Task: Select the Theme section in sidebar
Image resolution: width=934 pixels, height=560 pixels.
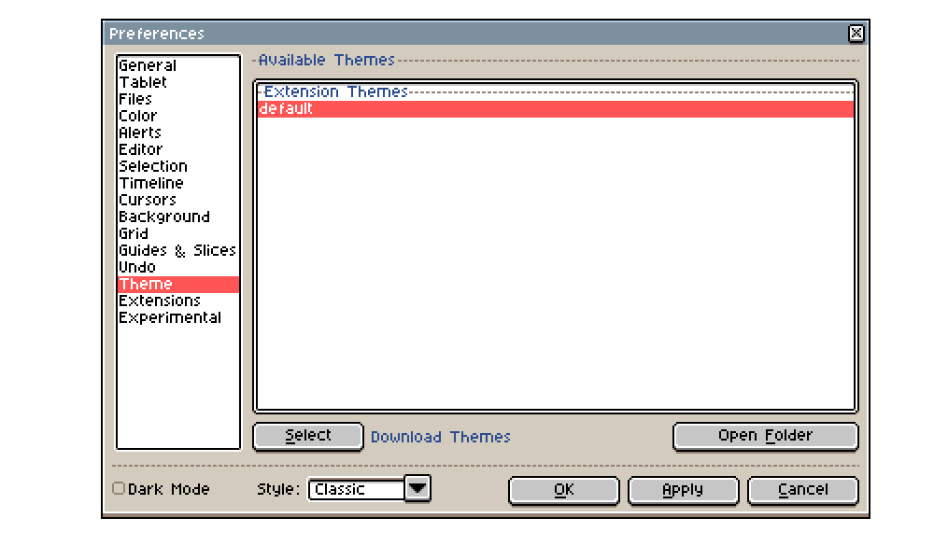Action: pos(178,284)
